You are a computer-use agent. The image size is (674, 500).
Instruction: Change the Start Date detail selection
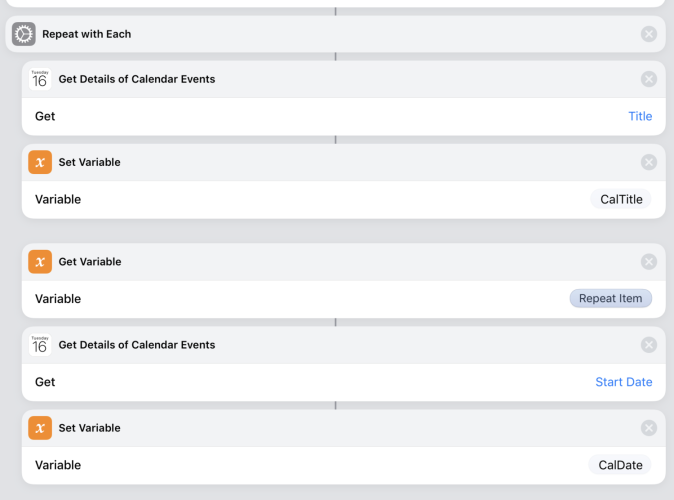[623, 382]
